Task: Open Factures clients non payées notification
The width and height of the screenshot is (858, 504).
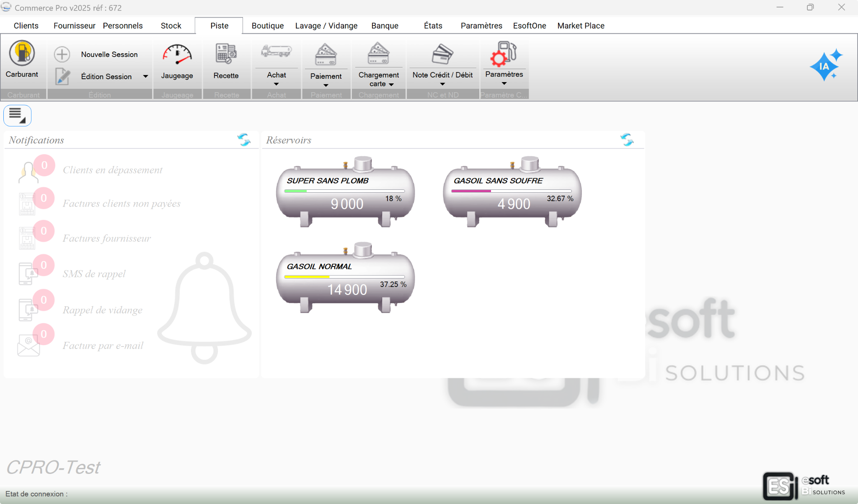Action: coord(121,204)
